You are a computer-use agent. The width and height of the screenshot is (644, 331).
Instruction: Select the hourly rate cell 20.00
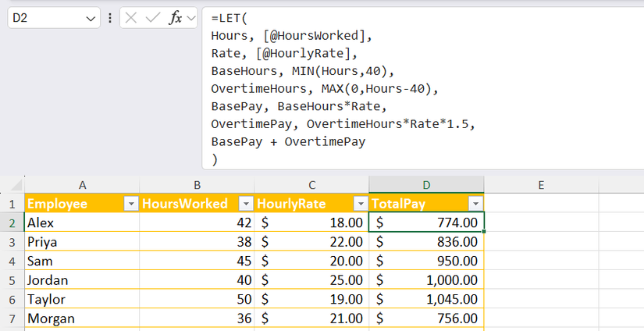coord(311,261)
